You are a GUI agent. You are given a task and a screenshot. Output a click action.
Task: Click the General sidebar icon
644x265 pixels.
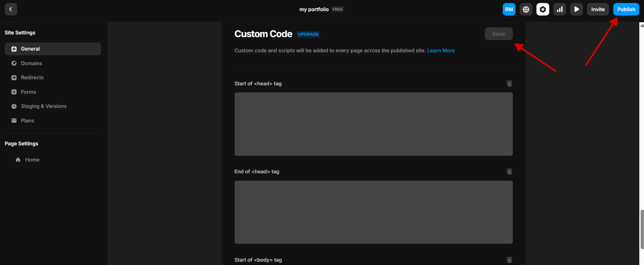coord(14,49)
